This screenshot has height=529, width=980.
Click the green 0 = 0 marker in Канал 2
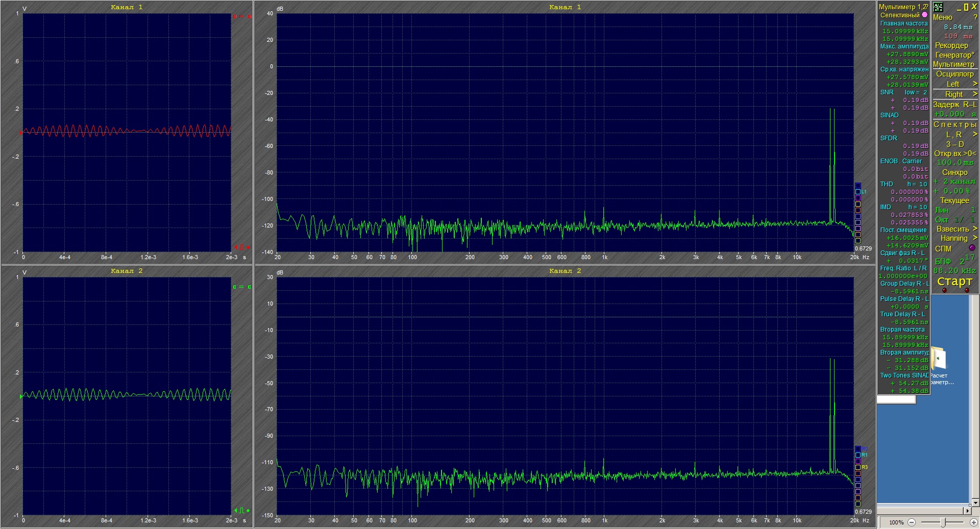pos(242,287)
